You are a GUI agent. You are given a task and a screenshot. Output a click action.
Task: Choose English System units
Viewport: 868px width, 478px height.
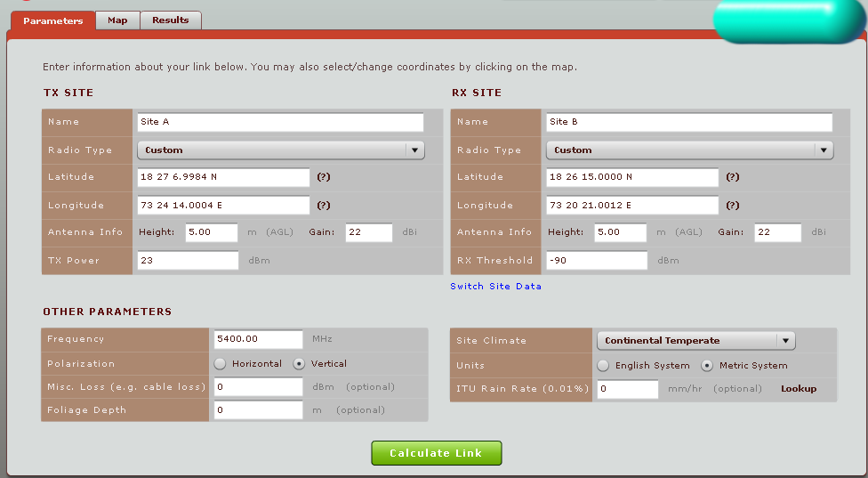click(x=603, y=366)
